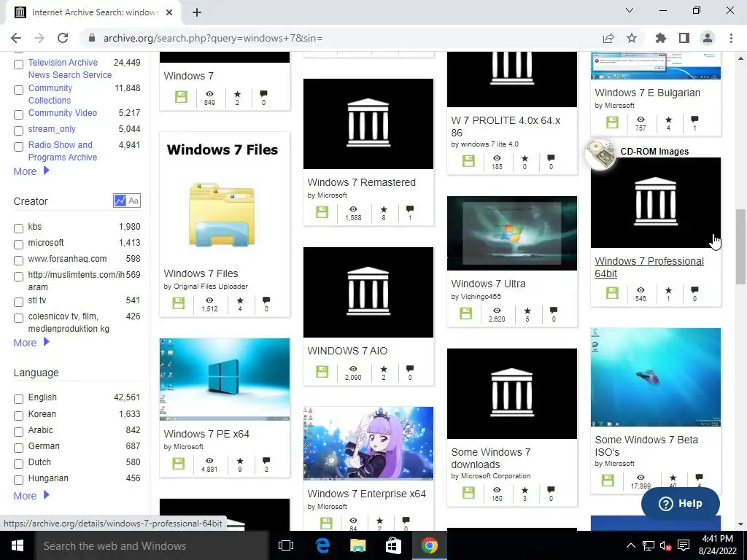Click the network tray icon
The height and width of the screenshot is (560, 747).
pos(648,545)
